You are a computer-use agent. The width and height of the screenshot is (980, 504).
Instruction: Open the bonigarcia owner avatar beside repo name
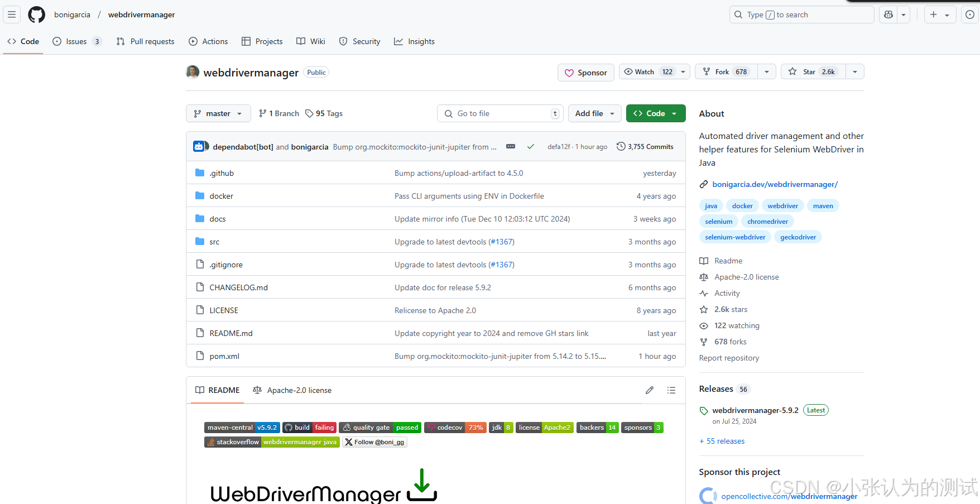point(193,72)
